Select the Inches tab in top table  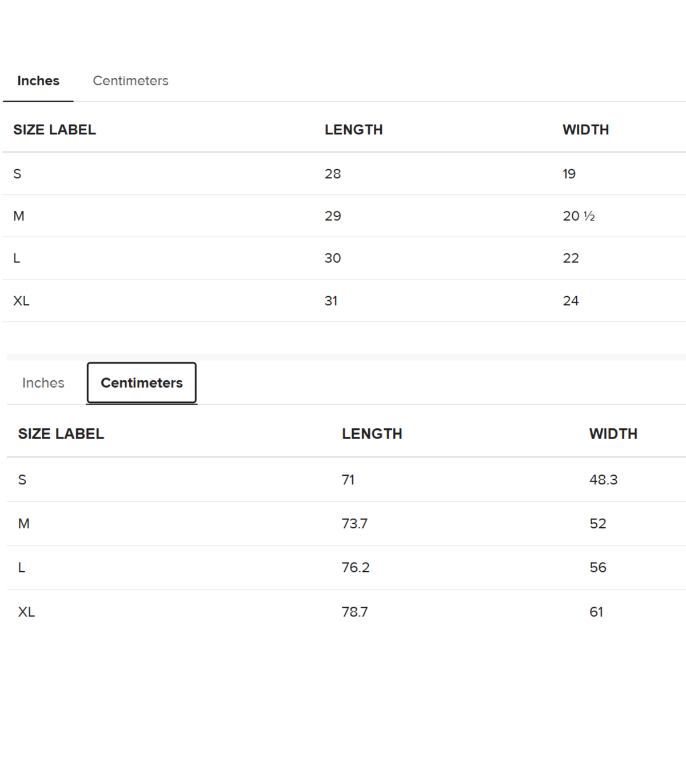point(38,81)
